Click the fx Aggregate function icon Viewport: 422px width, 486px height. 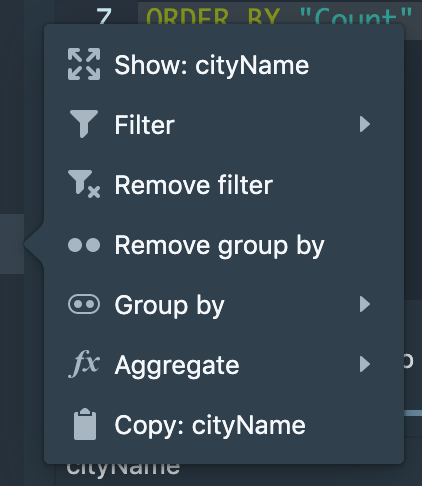(84, 364)
